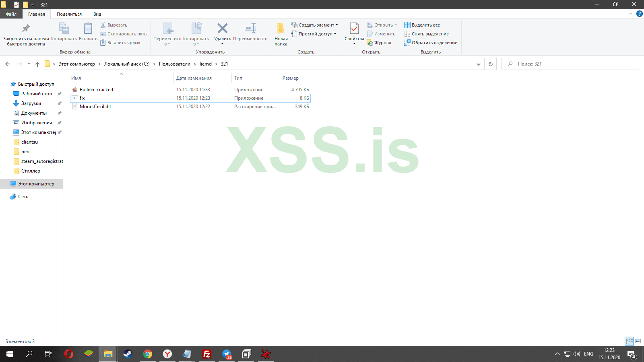644x362 pixels.
Task: Switch to the Поделиться ribbon tab
Action: click(69, 14)
